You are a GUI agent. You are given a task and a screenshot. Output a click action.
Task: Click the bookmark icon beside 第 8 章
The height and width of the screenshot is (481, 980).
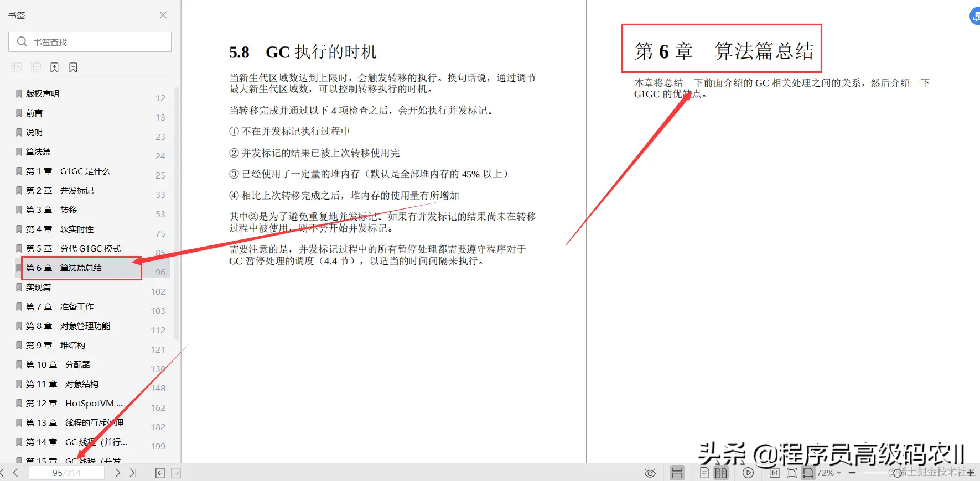coord(19,326)
